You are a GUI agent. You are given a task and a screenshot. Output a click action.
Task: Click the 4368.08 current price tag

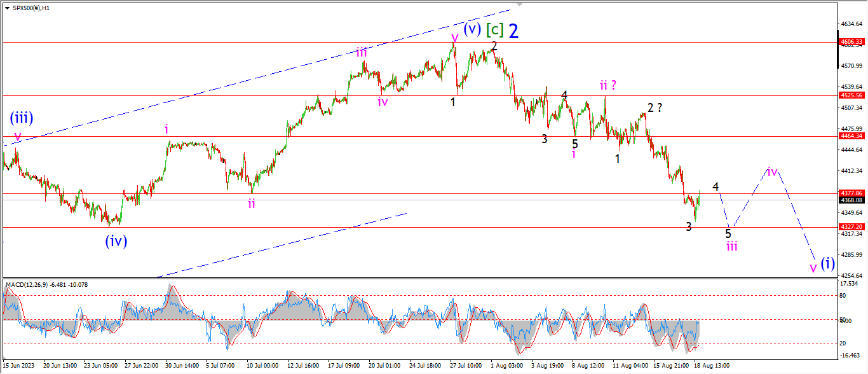coord(852,200)
